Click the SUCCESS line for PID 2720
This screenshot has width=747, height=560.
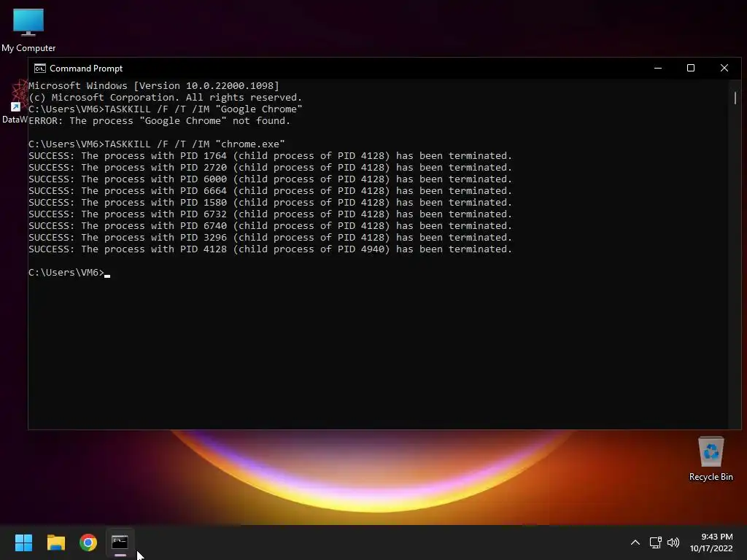click(270, 167)
